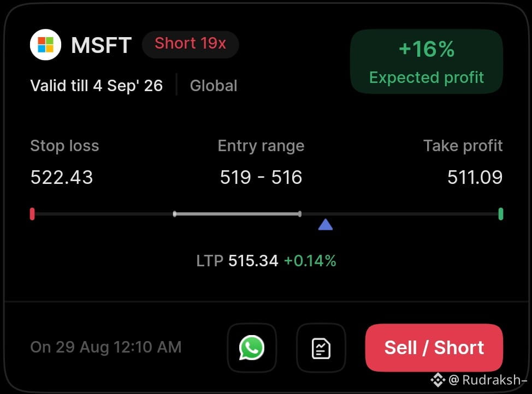The width and height of the screenshot is (532, 394).
Task: Click the MSFT ticker name
Action: tap(101, 45)
